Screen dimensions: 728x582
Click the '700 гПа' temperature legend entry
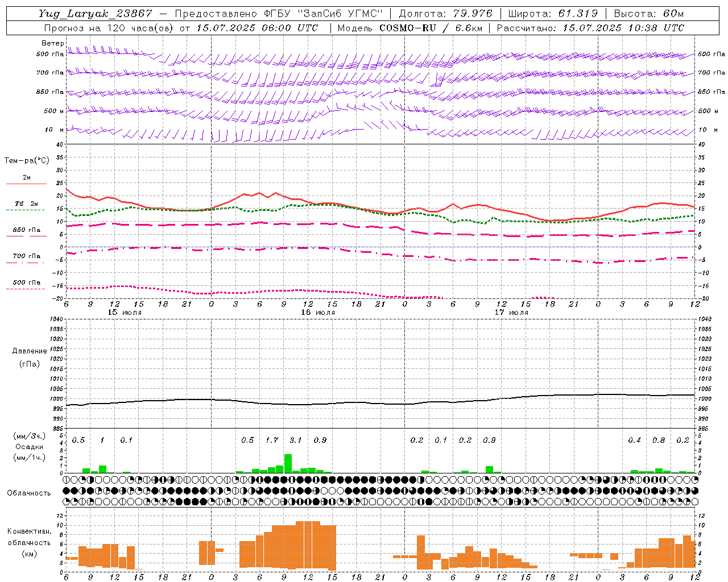point(26,256)
